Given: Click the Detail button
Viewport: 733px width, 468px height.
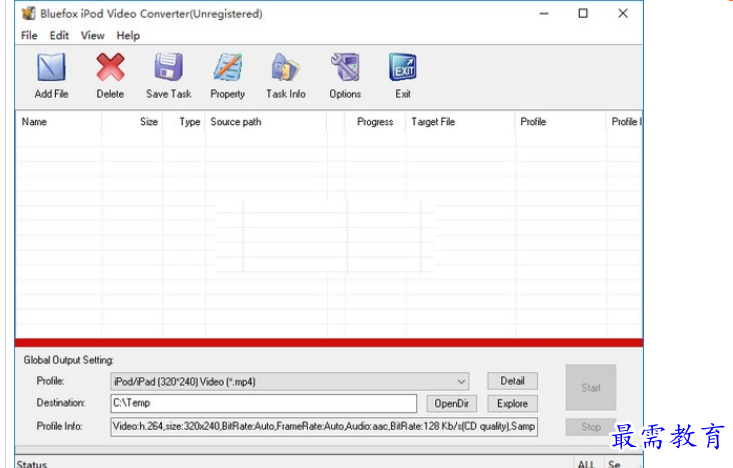Looking at the screenshot, I should pos(512,381).
